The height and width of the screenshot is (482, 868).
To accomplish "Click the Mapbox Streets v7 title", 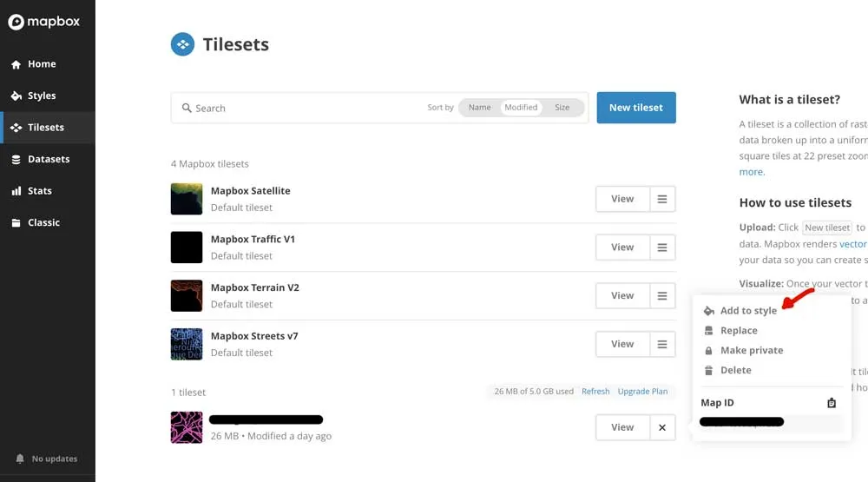I will point(254,336).
